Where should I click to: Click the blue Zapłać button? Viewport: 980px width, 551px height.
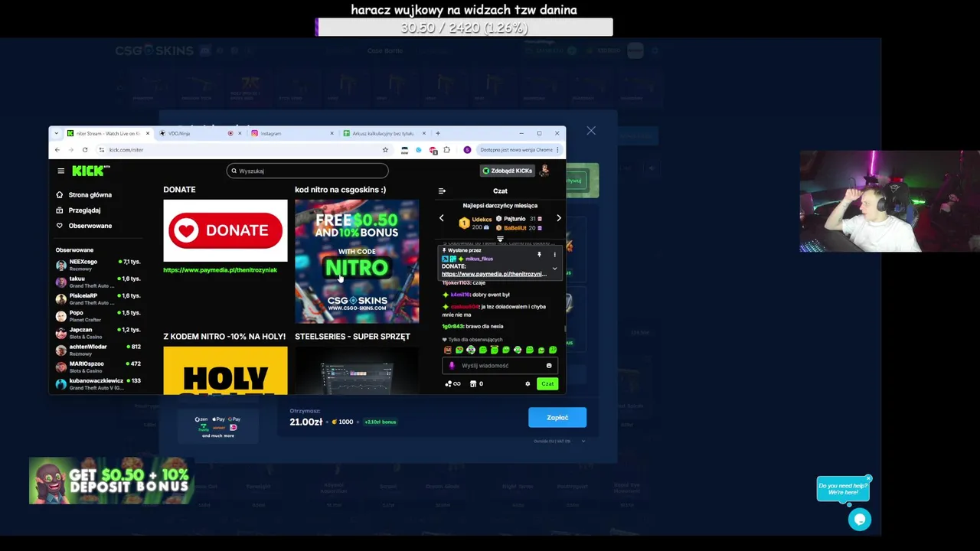click(x=557, y=417)
